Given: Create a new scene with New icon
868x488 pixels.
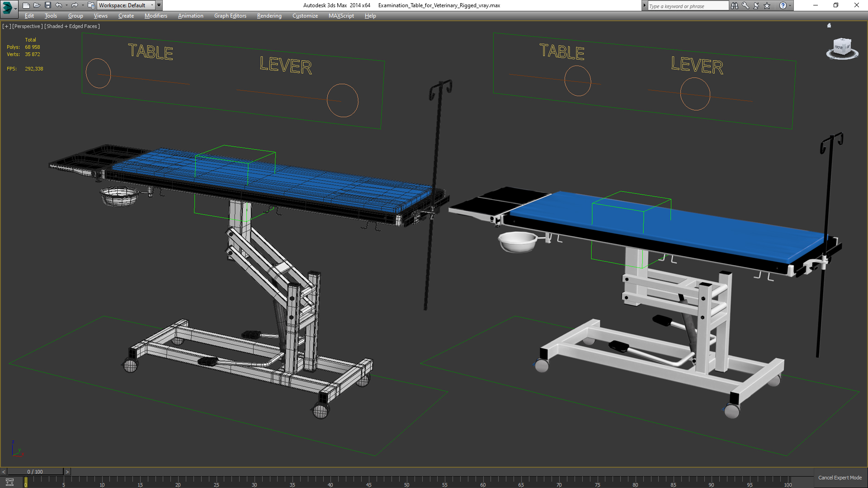Looking at the screenshot, I should point(26,5).
